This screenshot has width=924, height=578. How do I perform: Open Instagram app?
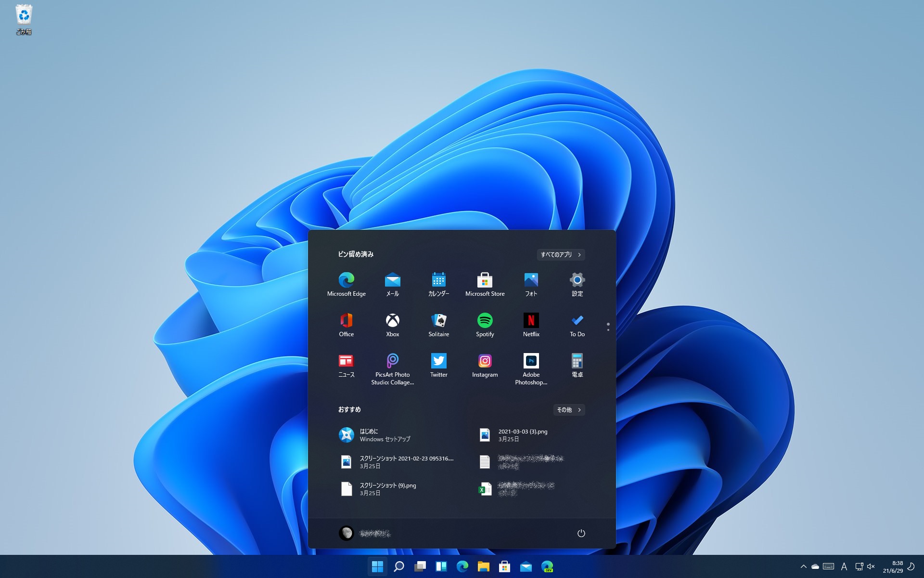[x=485, y=366]
